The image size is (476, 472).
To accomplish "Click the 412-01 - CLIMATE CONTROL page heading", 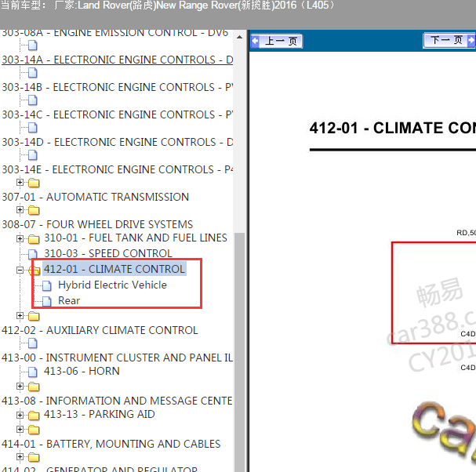I will pos(393,128).
